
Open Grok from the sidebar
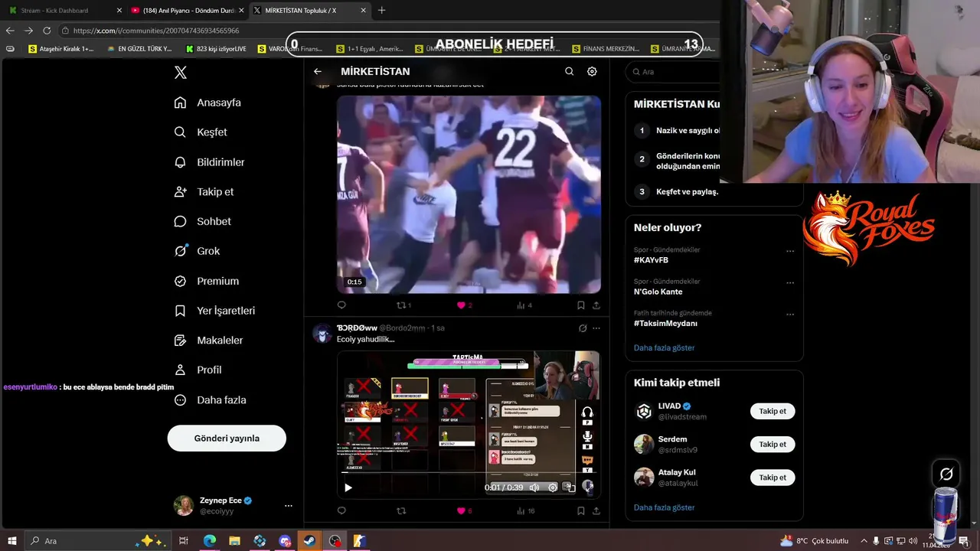197,251
